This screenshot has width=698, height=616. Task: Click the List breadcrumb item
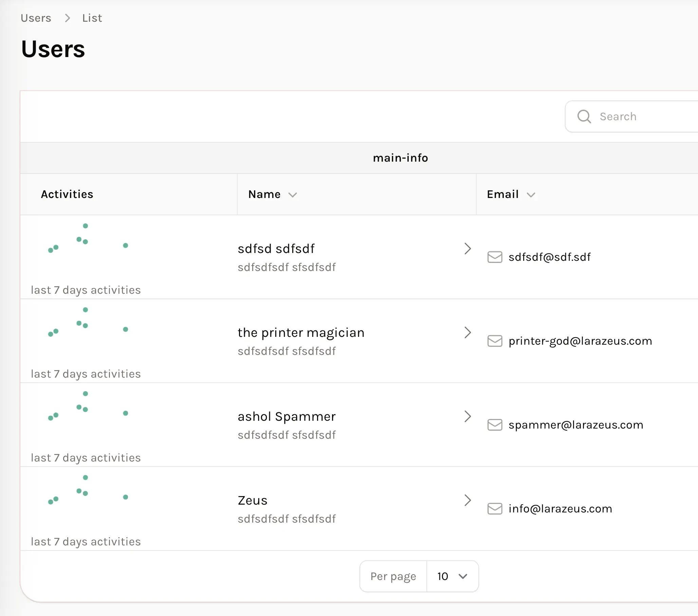pyautogui.click(x=92, y=18)
